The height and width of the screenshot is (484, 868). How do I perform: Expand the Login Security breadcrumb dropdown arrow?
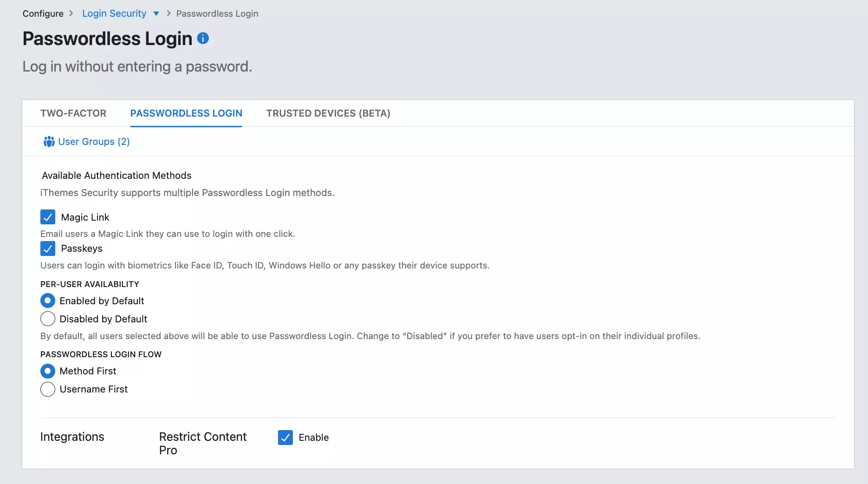point(156,13)
